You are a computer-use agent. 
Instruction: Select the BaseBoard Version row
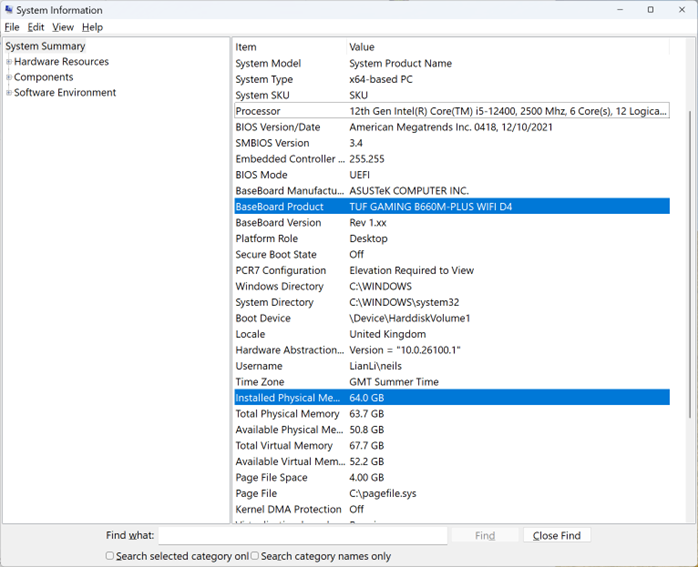tap(452, 223)
